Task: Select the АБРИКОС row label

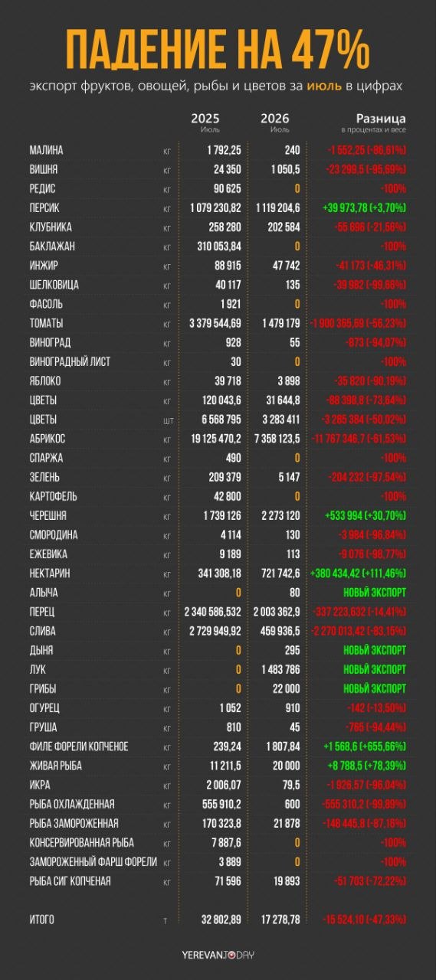Action: click(x=47, y=439)
